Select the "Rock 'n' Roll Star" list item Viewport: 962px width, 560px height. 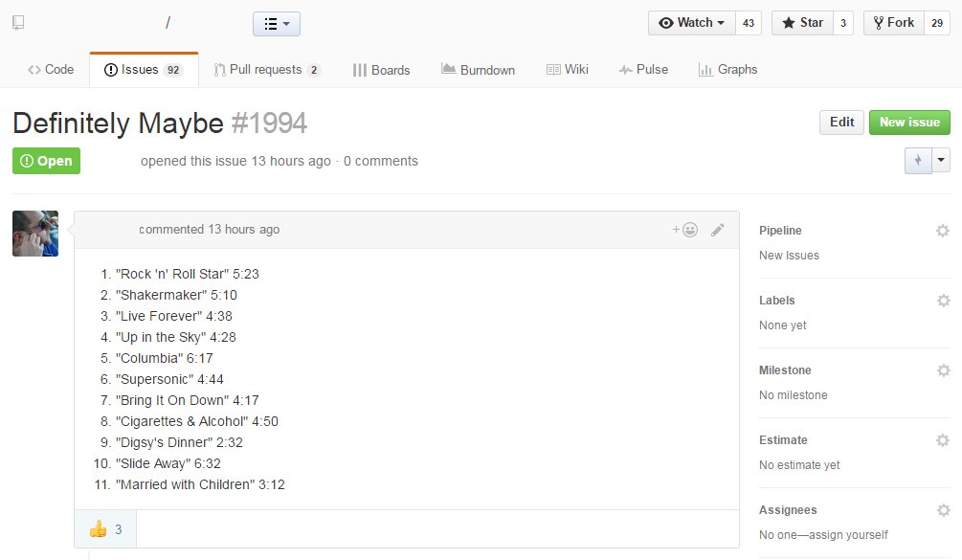187,274
